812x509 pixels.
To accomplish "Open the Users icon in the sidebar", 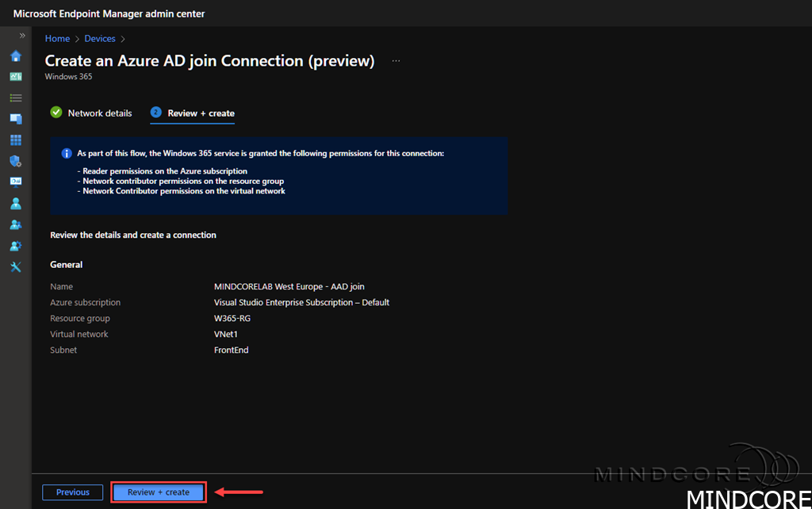I will (15, 204).
